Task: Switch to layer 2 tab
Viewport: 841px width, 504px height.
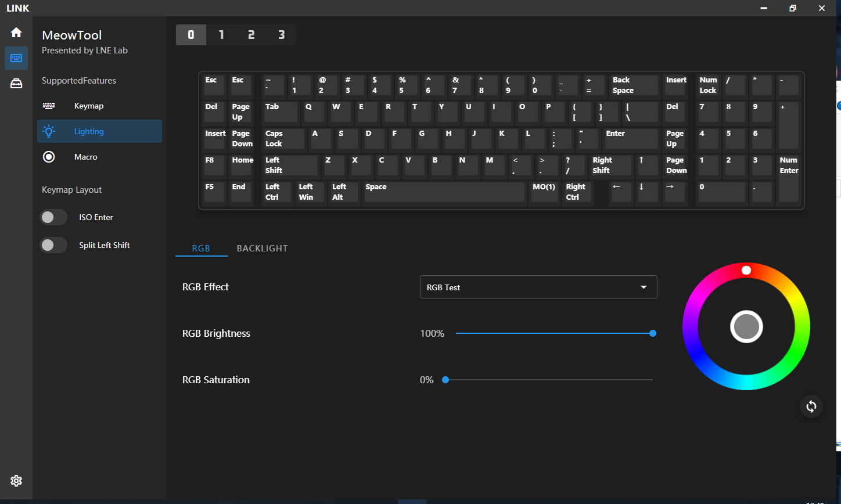Action: pos(251,35)
